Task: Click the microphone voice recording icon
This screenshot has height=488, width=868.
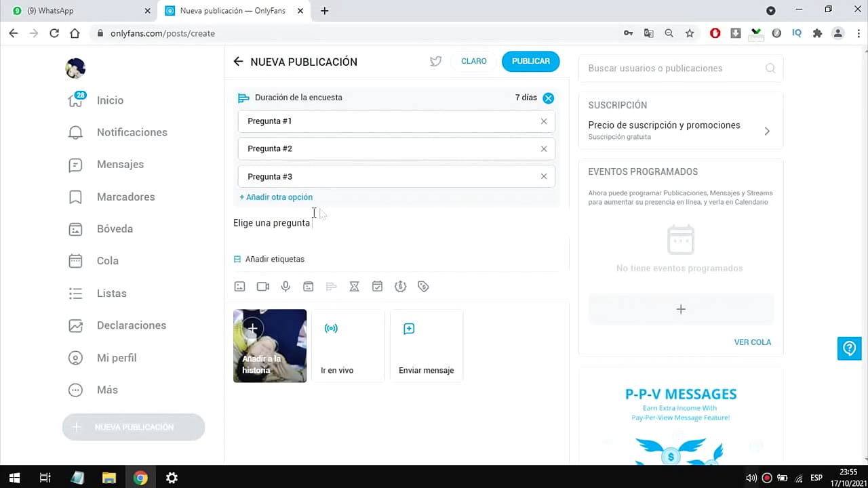Action: point(285,287)
